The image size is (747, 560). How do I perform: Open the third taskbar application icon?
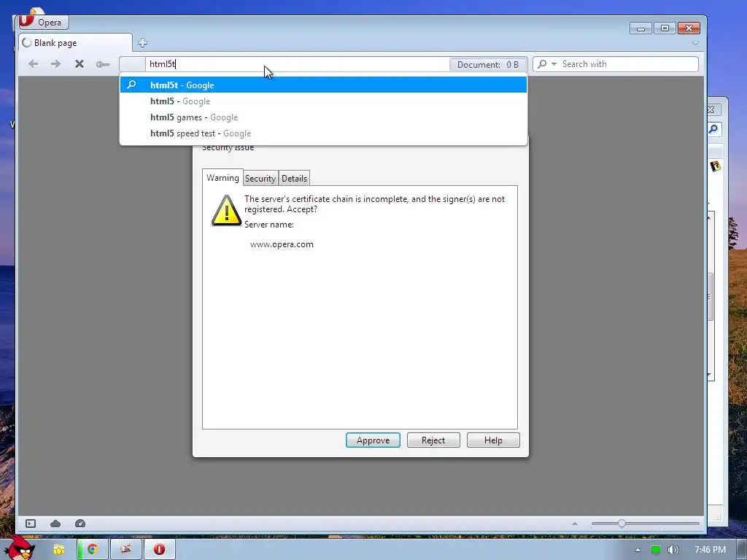click(125, 550)
